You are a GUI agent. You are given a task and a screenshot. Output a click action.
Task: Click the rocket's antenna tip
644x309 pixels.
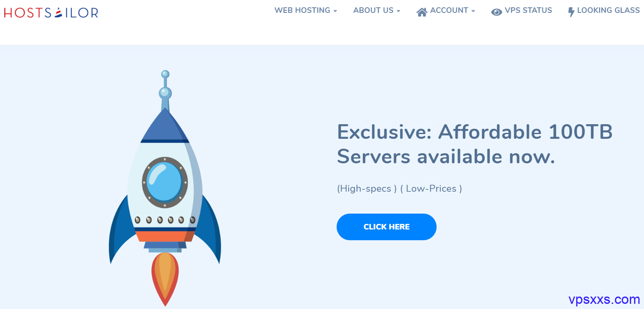click(x=165, y=74)
